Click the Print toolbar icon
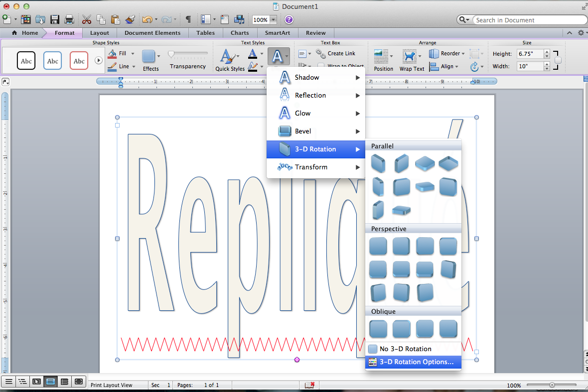588x392 pixels. tap(69, 20)
